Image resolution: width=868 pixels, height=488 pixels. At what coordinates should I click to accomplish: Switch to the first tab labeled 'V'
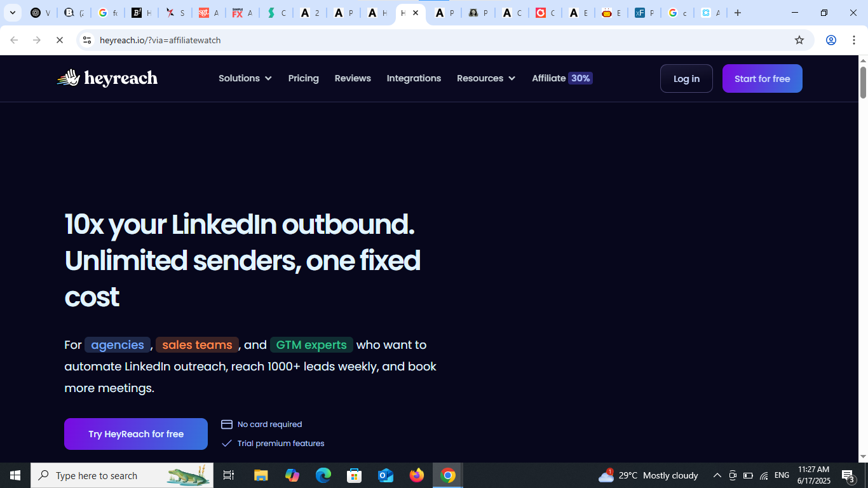(40, 13)
